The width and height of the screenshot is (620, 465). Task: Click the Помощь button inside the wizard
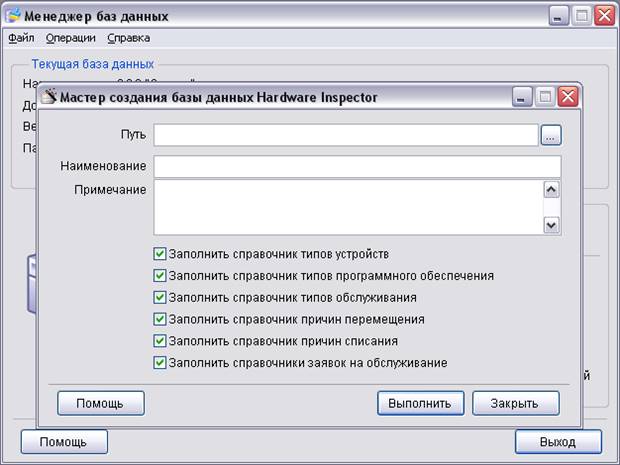click(x=101, y=403)
